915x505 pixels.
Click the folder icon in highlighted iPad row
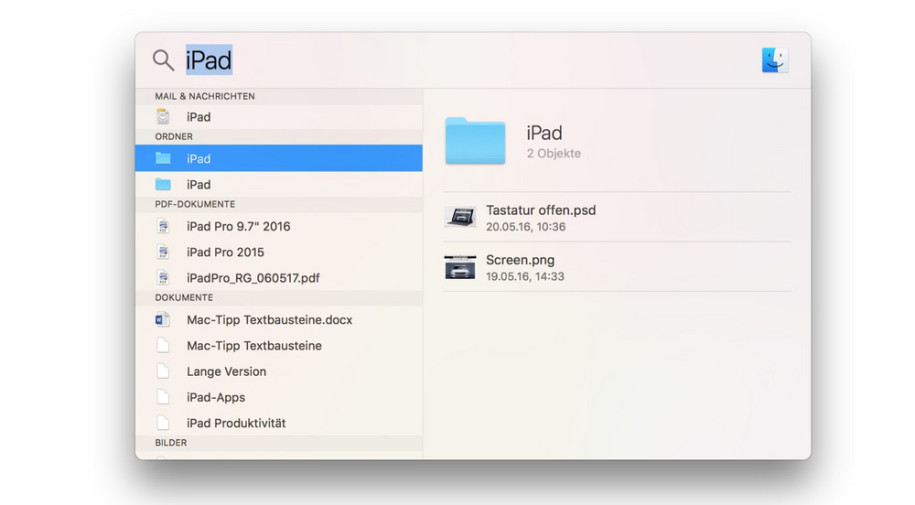point(163,158)
